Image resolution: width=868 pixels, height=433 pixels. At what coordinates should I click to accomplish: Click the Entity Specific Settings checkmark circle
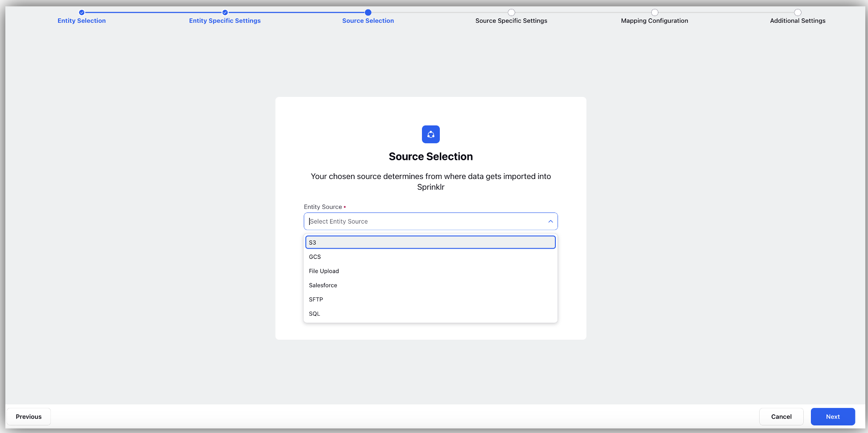tap(225, 12)
